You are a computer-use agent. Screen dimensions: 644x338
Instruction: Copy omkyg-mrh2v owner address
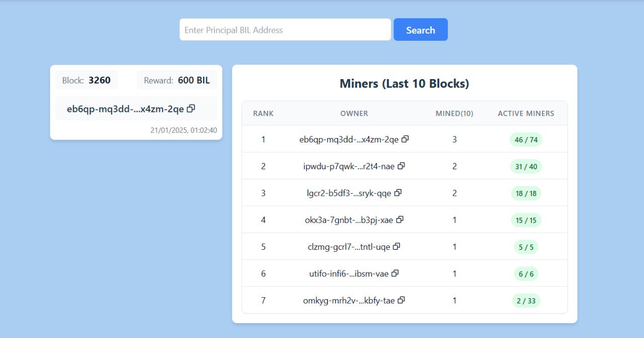(401, 300)
